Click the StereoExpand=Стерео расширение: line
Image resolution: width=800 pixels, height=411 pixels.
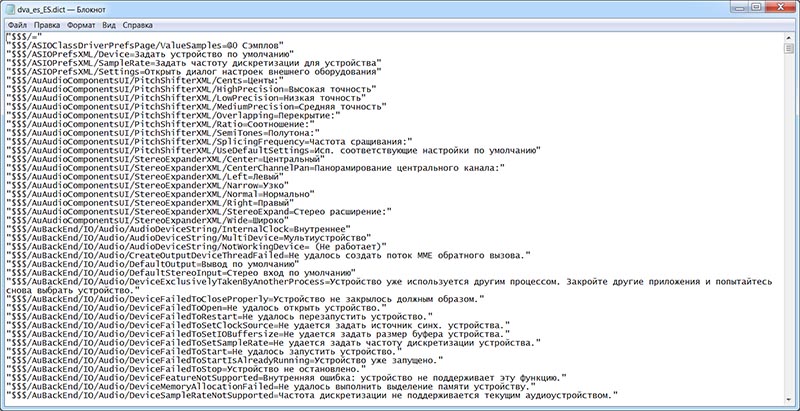[x=198, y=213]
